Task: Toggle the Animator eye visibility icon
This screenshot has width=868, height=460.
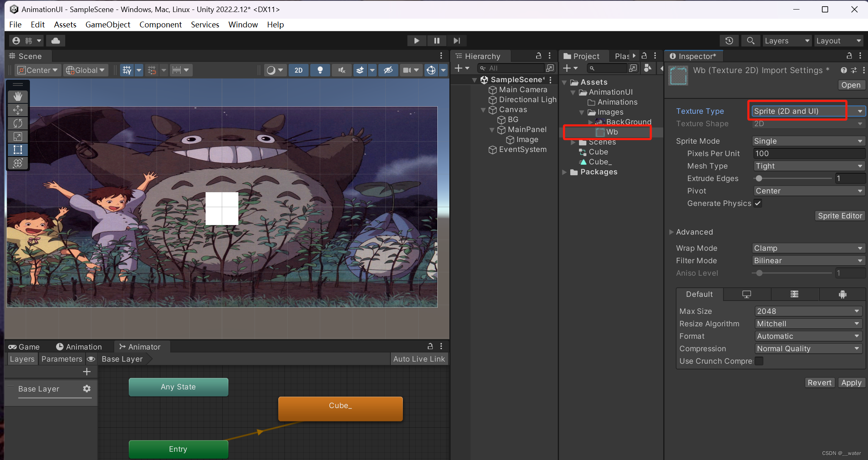Action: 91,359
